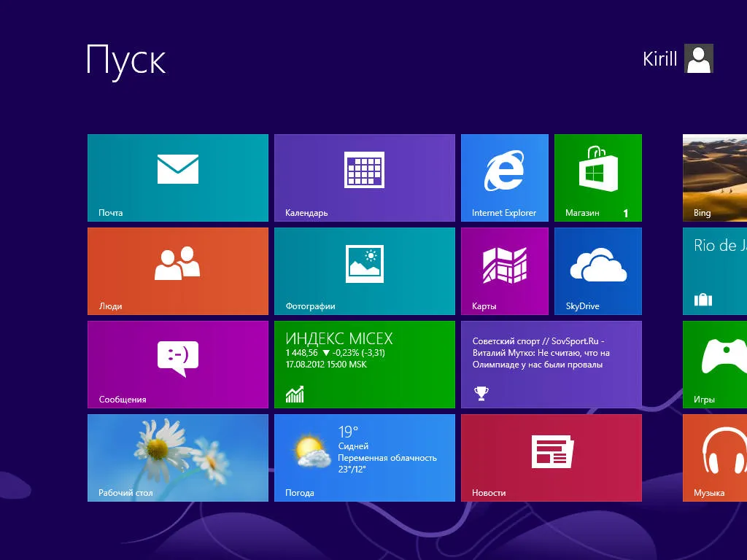Click the 17.08.2012 15:00 MSK timestamp

(x=326, y=365)
